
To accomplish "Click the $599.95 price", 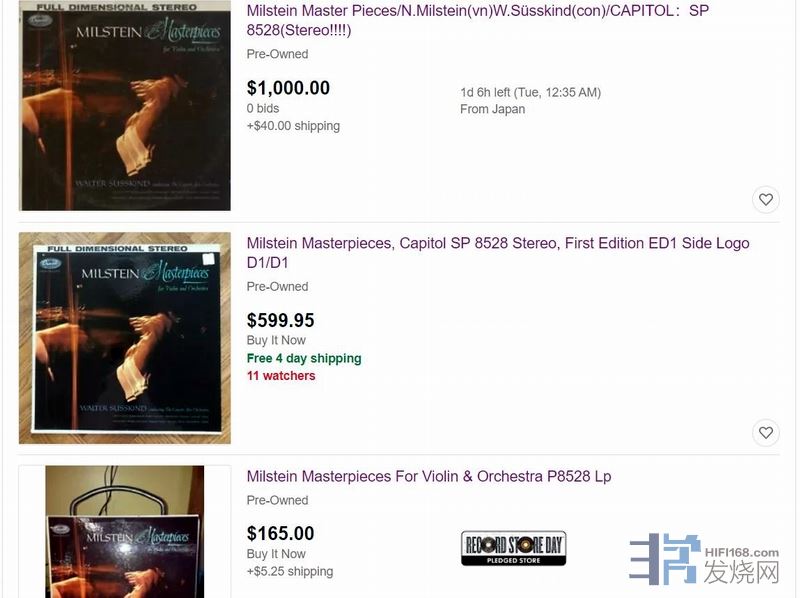I will pos(281,320).
